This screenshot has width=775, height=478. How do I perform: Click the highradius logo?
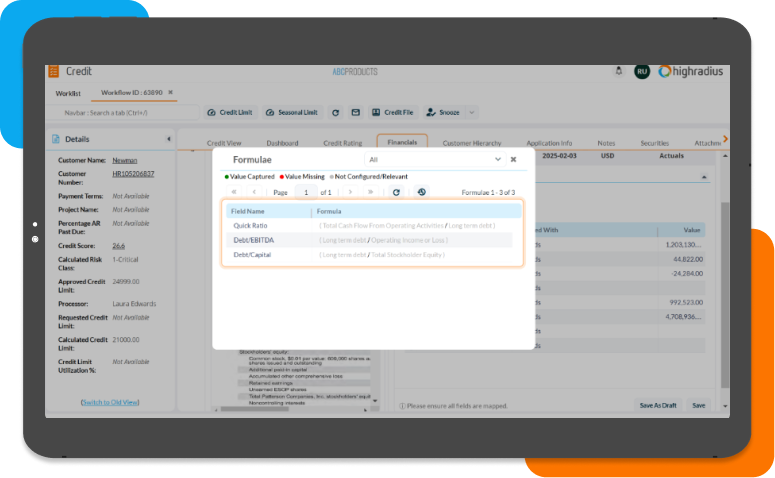point(690,71)
